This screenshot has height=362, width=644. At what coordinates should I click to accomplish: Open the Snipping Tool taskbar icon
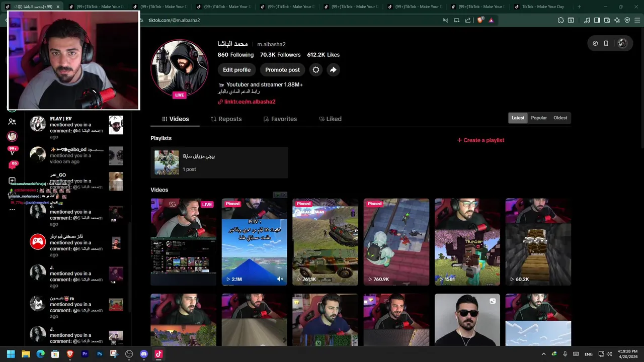114,354
